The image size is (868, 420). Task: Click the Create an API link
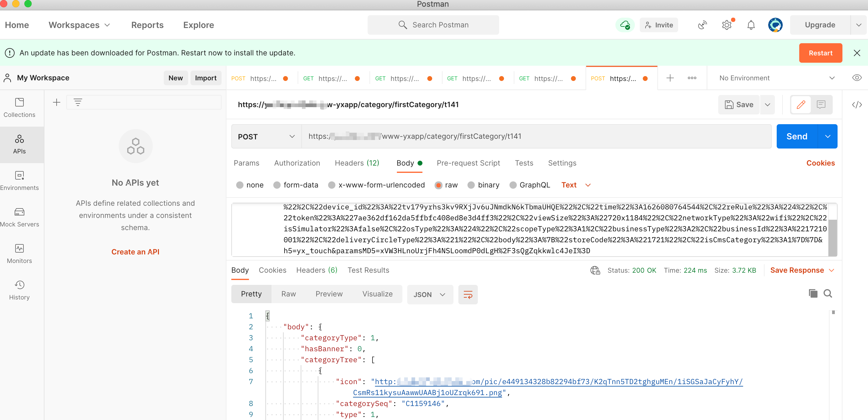[135, 252]
